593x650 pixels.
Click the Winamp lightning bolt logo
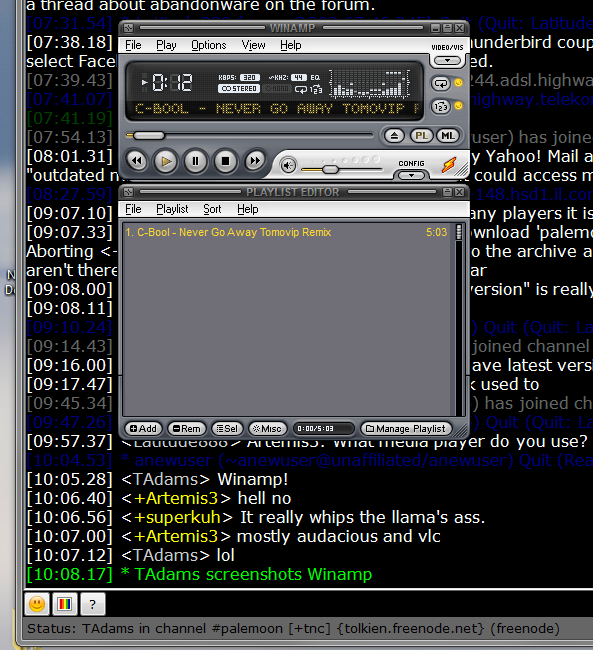[449, 165]
